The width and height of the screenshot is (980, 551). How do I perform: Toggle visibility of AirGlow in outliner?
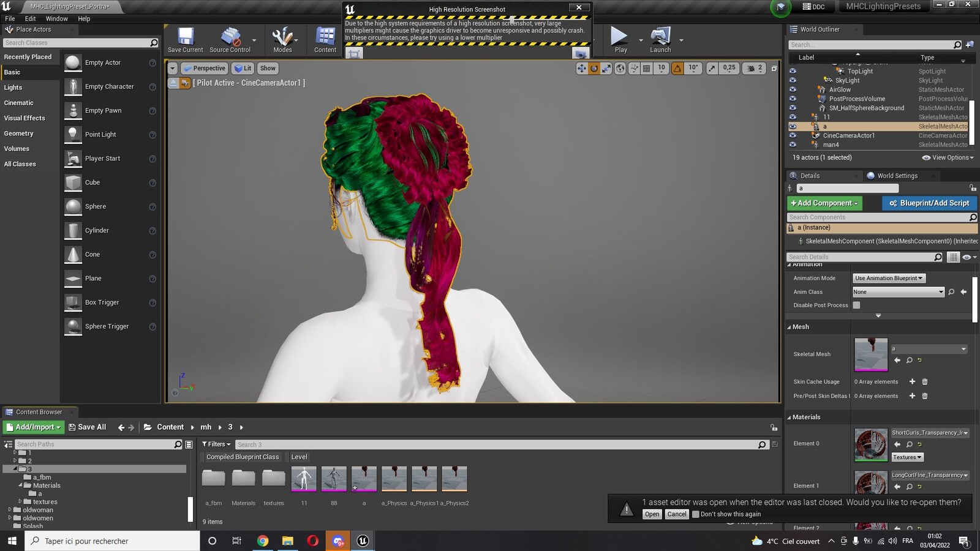point(793,89)
